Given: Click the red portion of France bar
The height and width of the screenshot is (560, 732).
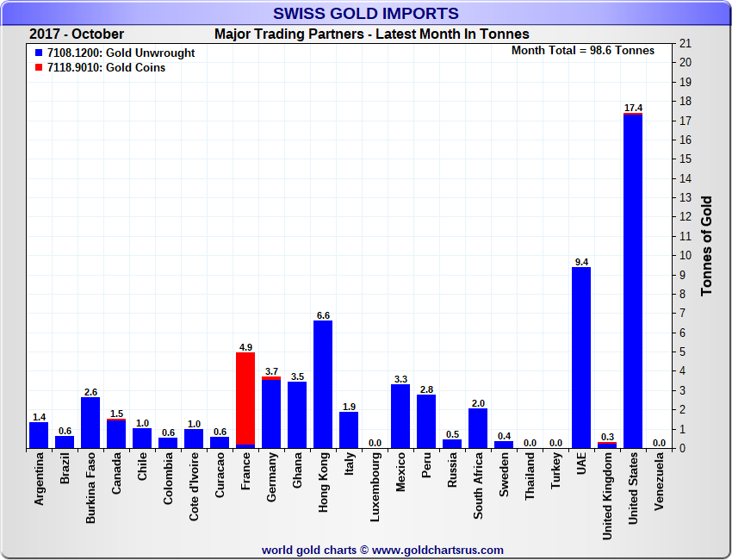Looking at the screenshot, I should point(245,398).
